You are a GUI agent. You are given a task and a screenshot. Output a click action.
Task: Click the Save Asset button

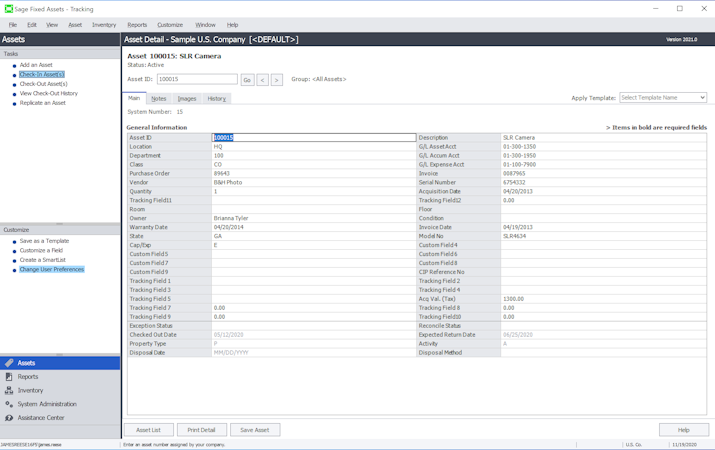[255, 430]
